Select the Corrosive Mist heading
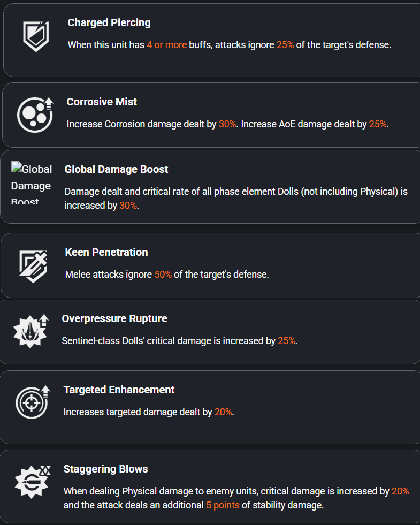The image size is (420, 525). (x=102, y=102)
